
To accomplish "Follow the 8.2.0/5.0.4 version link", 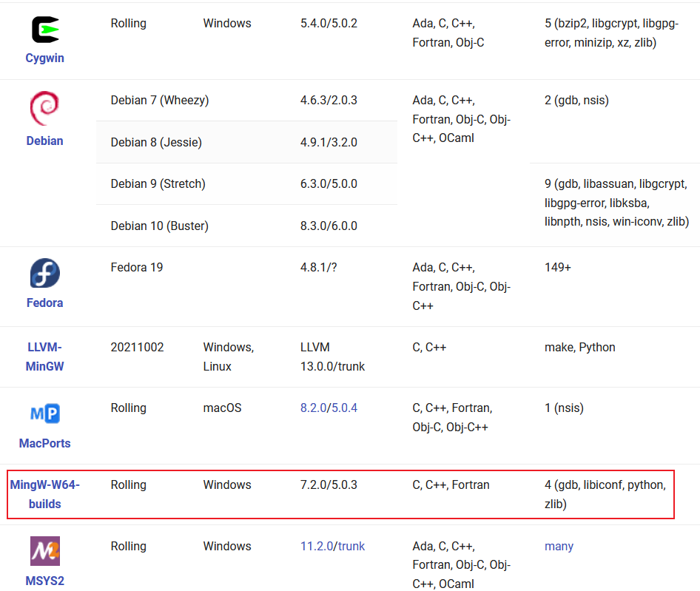I will pos(329,408).
